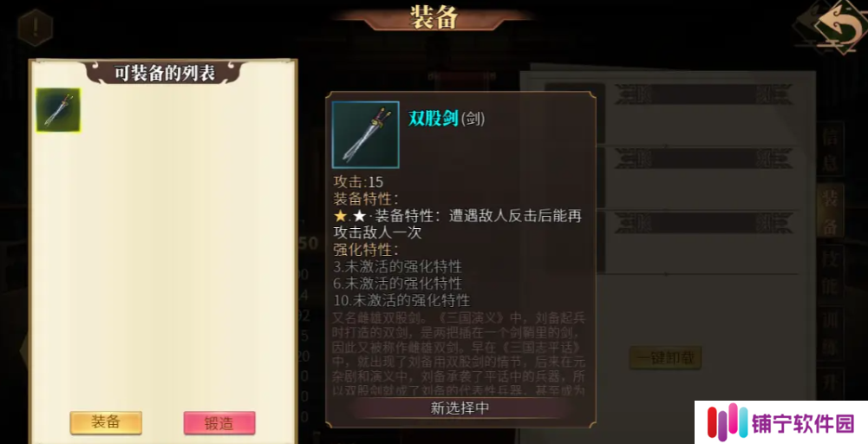Open the pink 锻造 forge button
This screenshot has width=868, height=444.
(x=219, y=423)
